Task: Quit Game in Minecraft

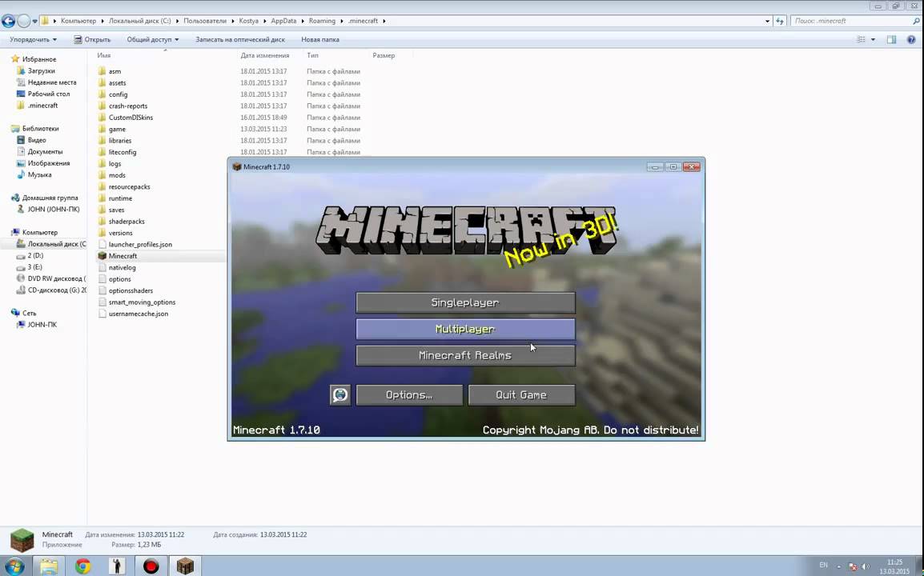Action: (521, 395)
